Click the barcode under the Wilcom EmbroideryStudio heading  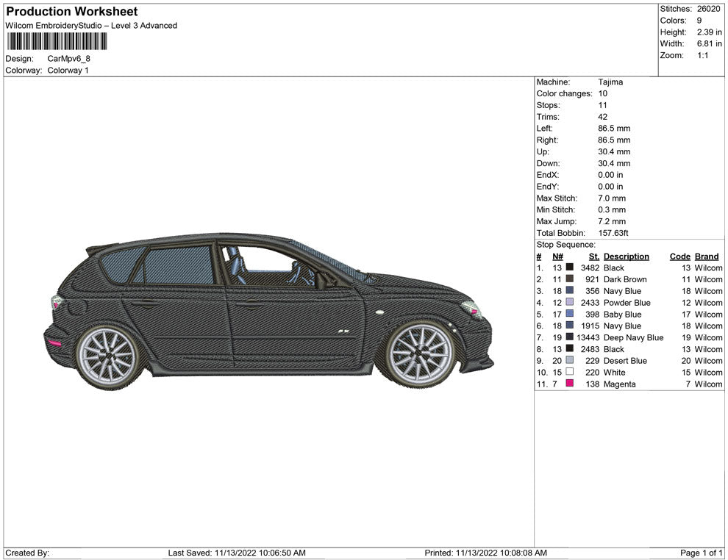(x=57, y=41)
